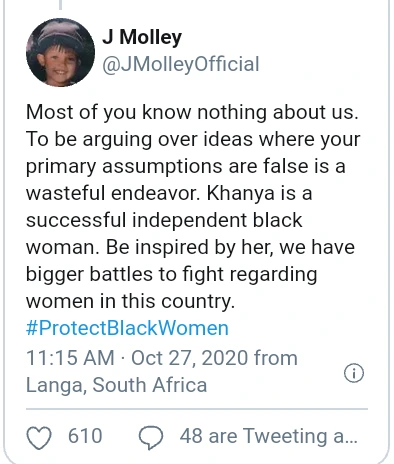Click the 11:15 AM timestamp
394x464 pixels.
[70, 358]
